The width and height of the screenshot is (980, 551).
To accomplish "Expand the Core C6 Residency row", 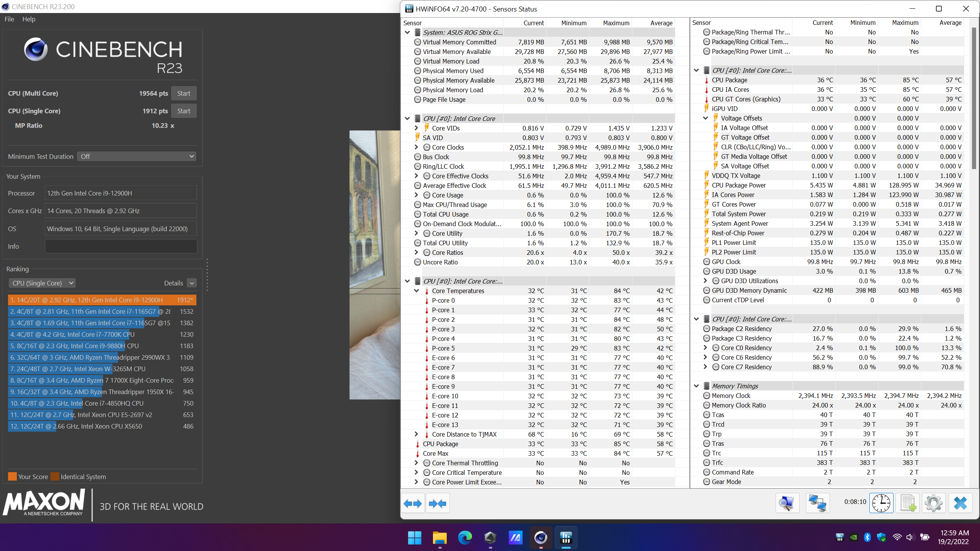I will pos(706,357).
